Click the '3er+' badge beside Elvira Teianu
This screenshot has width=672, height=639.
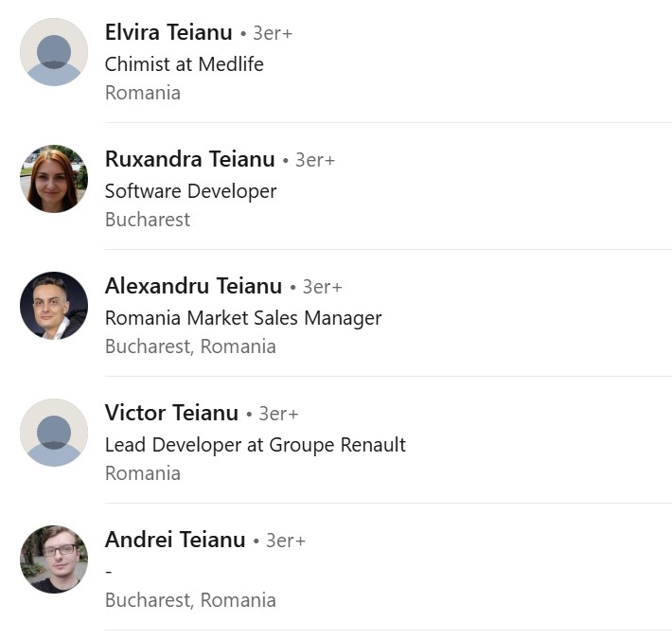pyautogui.click(x=273, y=33)
